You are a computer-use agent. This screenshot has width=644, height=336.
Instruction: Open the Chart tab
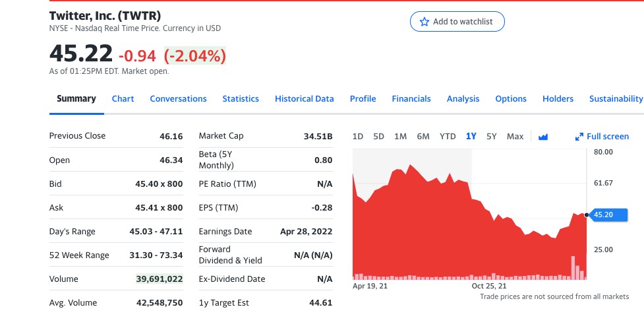(x=123, y=99)
